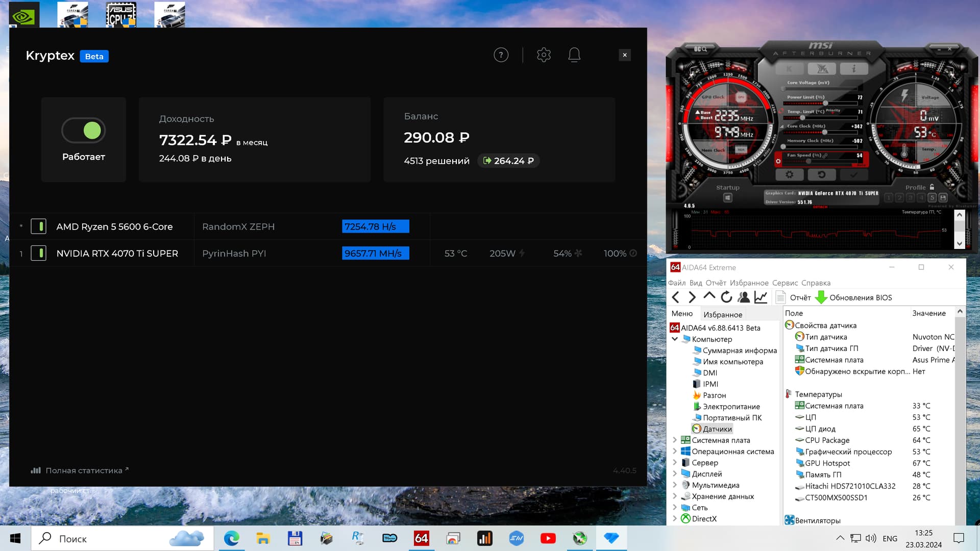Switch to Избранное tab in AIDA64 side panel

(x=723, y=315)
